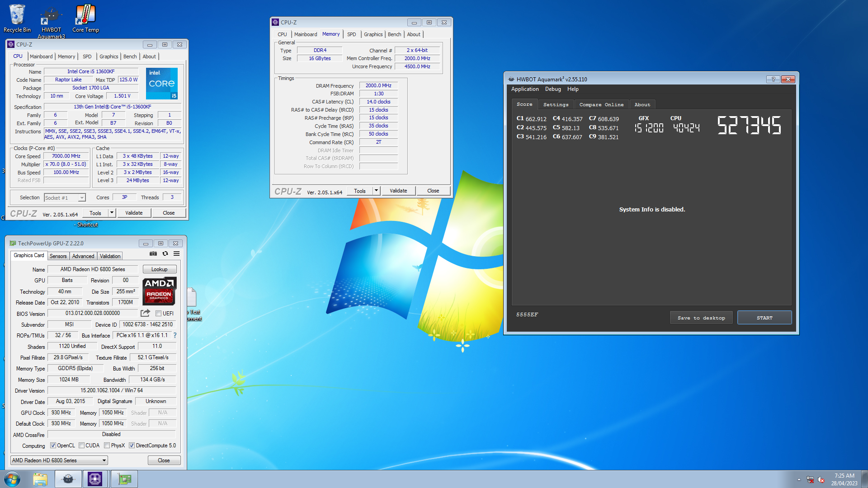Open SPD tab in CPU window
The height and width of the screenshot is (488, 868).
(x=87, y=56)
